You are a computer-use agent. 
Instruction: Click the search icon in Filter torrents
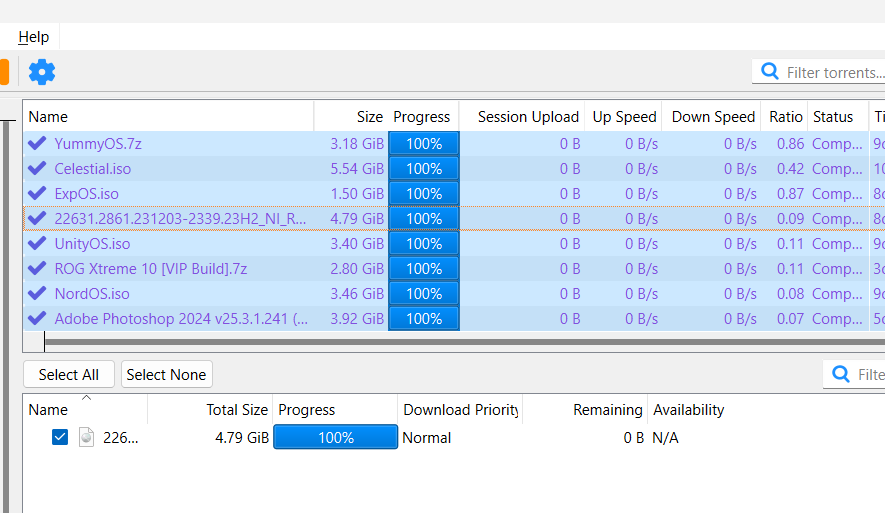(769, 71)
